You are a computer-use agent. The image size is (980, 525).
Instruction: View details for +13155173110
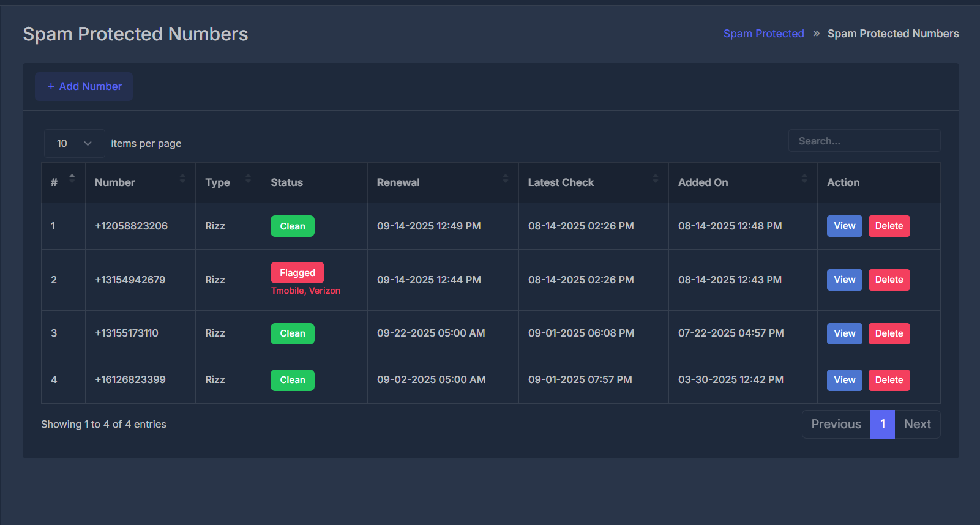[x=845, y=333]
